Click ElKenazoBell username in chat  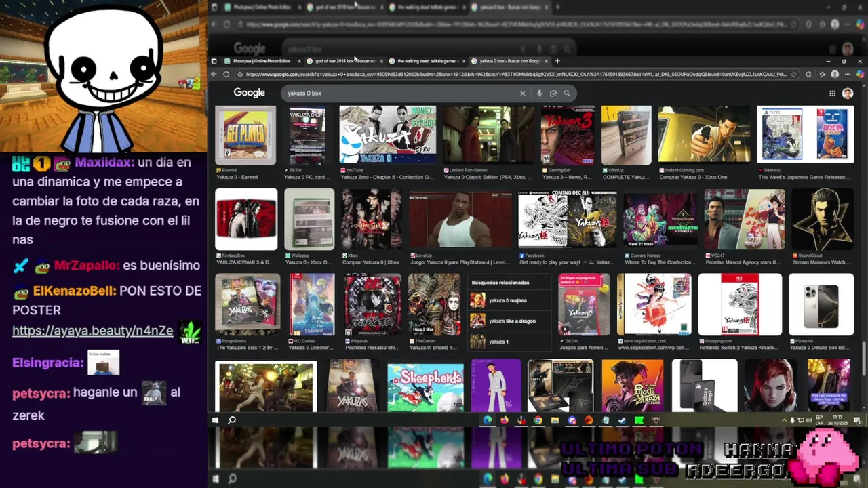point(75,291)
